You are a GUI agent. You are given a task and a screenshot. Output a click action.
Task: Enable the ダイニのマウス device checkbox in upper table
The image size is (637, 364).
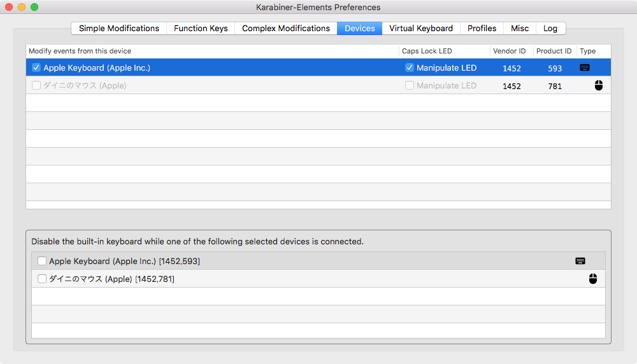[x=36, y=85]
